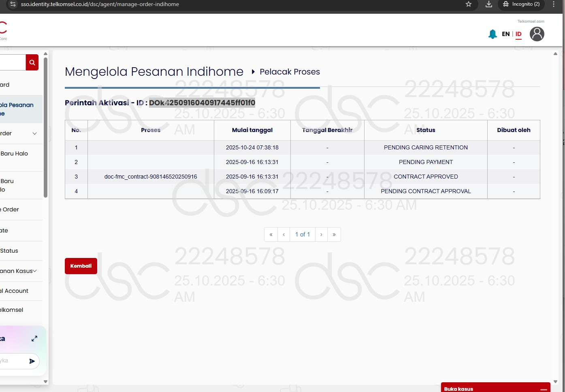565x392 pixels.
Task: Click the Status column header
Action: 426,130
